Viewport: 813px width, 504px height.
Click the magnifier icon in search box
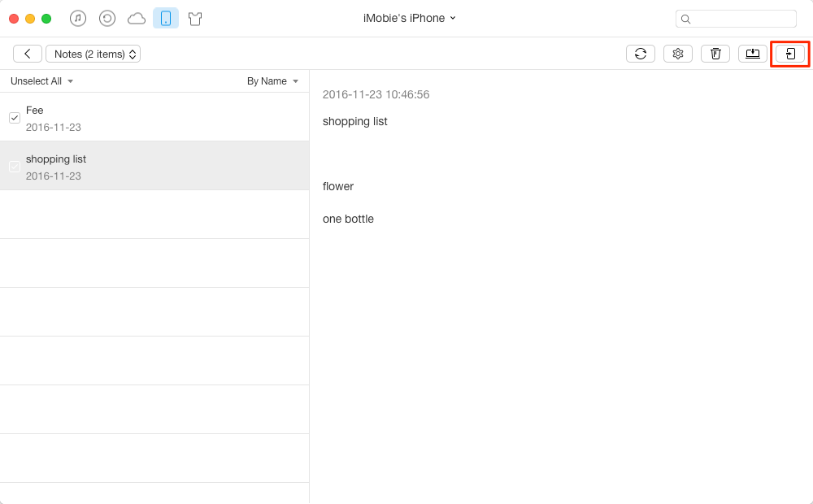(x=685, y=20)
